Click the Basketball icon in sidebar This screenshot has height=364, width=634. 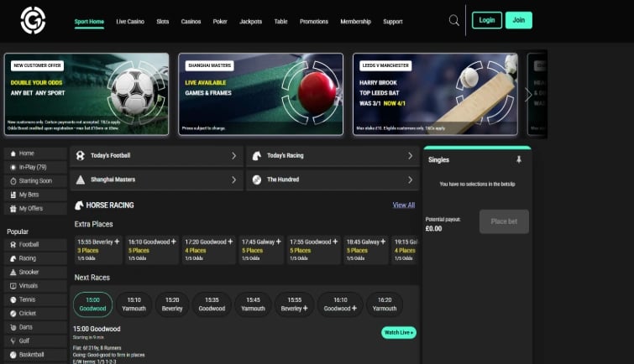(x=13, y=355)
